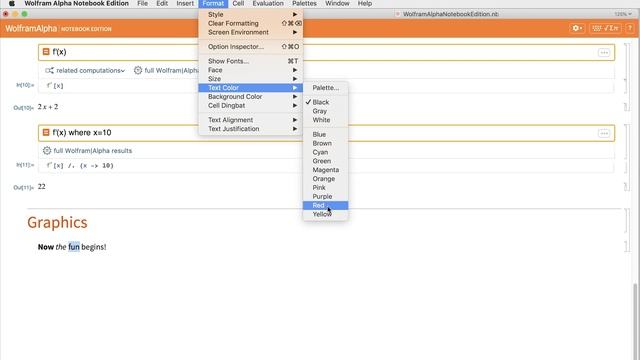Select White text color
Screen dimensions: 640x360
(x=325, y=120)
